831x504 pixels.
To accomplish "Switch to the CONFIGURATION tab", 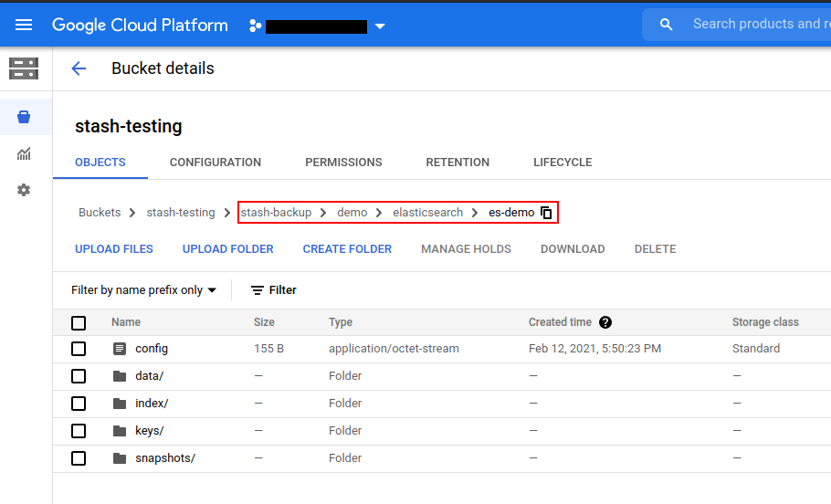I will point(216,163).
